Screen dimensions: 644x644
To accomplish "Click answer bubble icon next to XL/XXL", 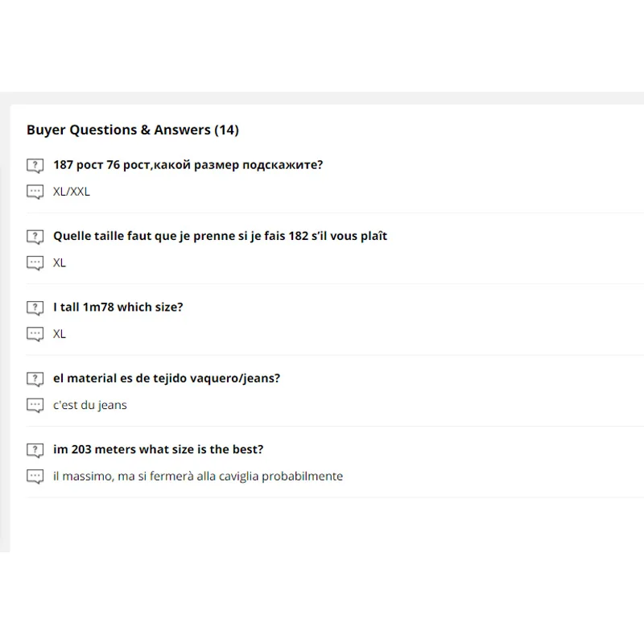I will point(35,192).
